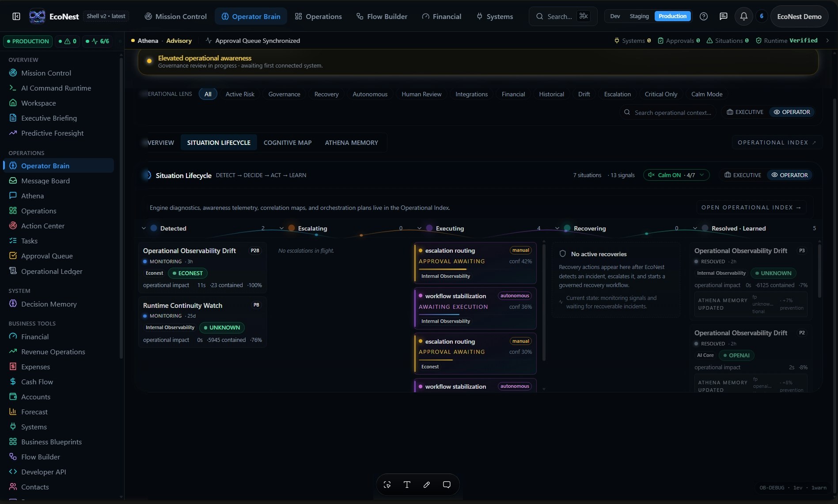Open the notifications bell
838x504 pixels.
(x=744, y=16)
